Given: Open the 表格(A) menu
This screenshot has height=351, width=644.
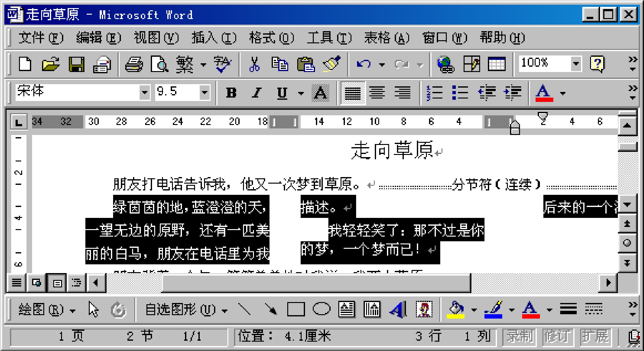Looking at the screenshot, I should pos(387,38).
